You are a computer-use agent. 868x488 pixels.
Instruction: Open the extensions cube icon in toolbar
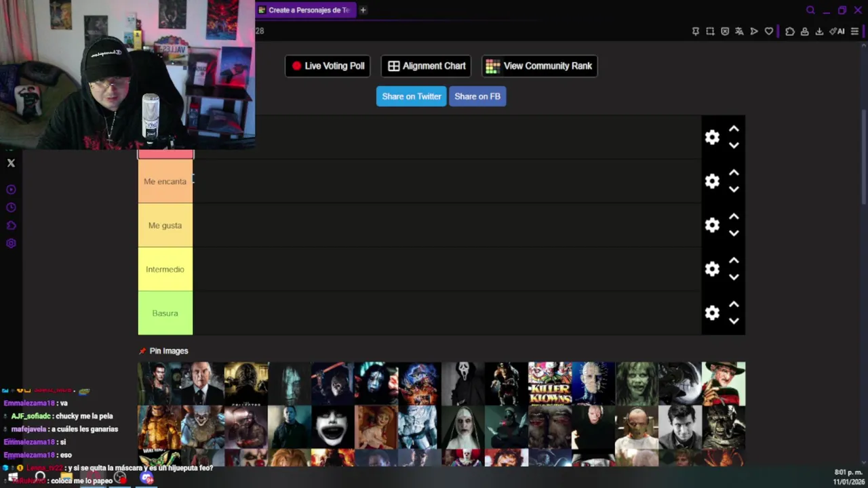[x=790, y=31]
